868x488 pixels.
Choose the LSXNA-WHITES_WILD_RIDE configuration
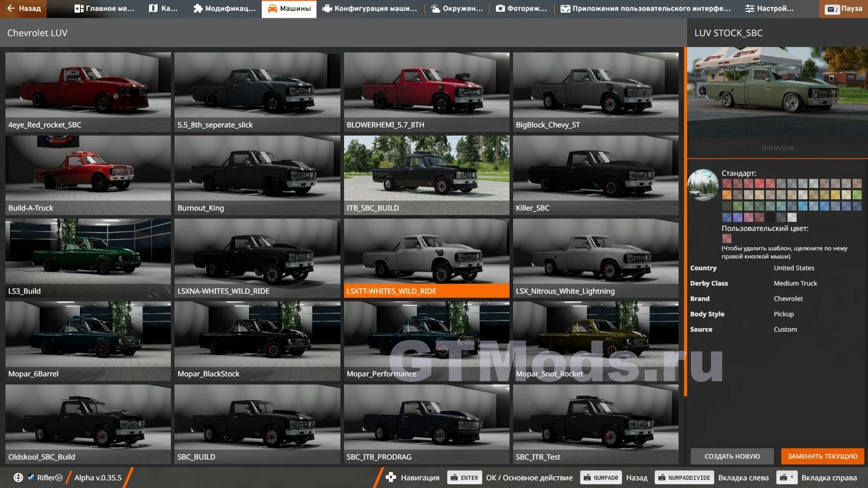pos(257,258)
